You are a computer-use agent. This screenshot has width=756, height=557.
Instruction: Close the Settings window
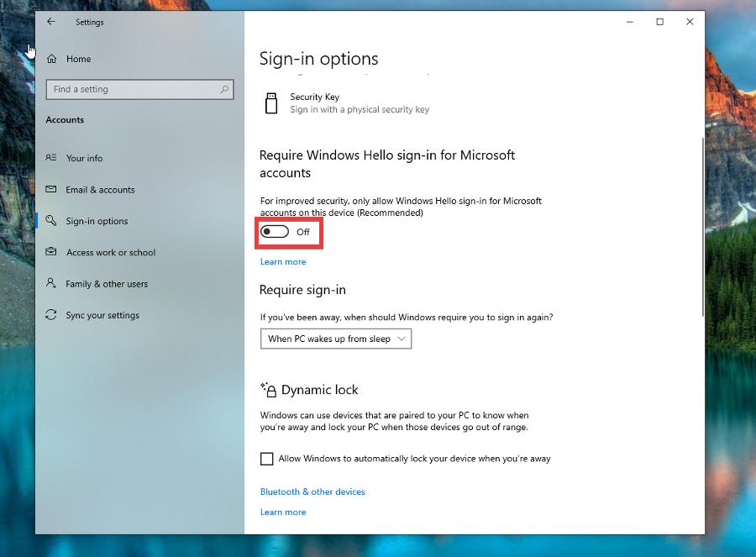[x=690, y=22]
